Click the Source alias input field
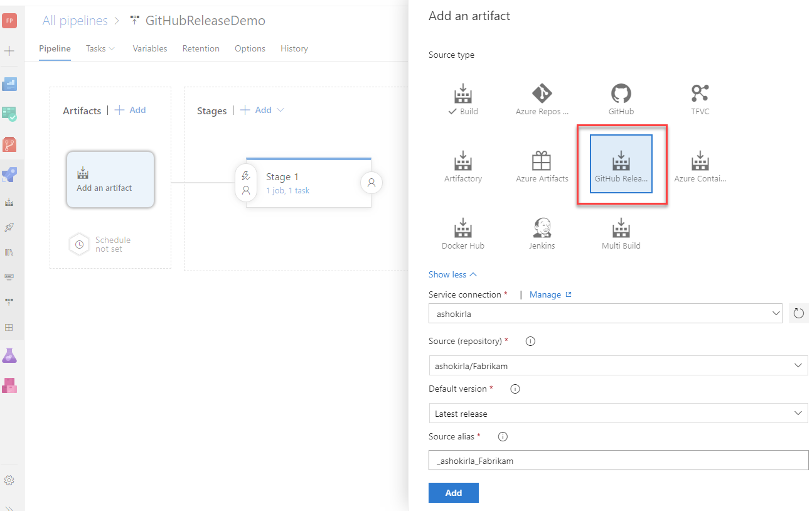Viewport: 812px width, 511px height. pos(618,460)
